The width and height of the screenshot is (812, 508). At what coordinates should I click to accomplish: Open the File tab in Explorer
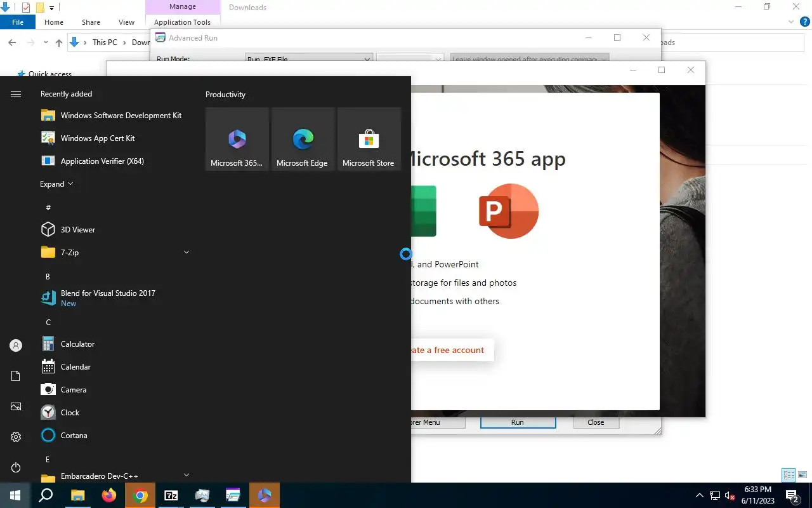pos(18,22)
